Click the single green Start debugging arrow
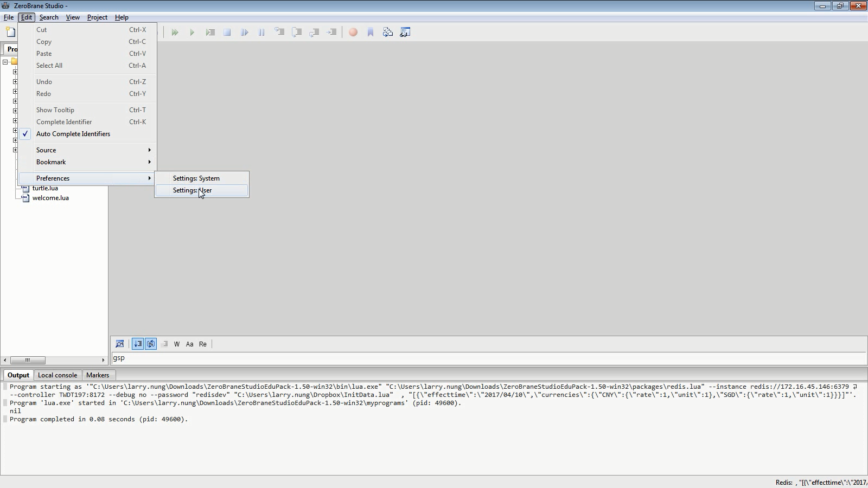The width and height of the screenshot is (868, 488). [192, 33]
